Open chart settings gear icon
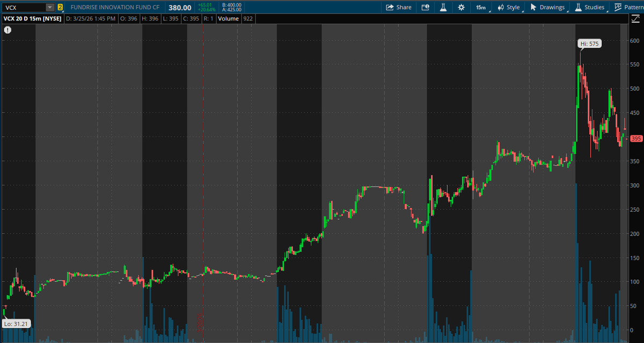The height and width of the screenshot is (343, 644). (x=462, y=8)
